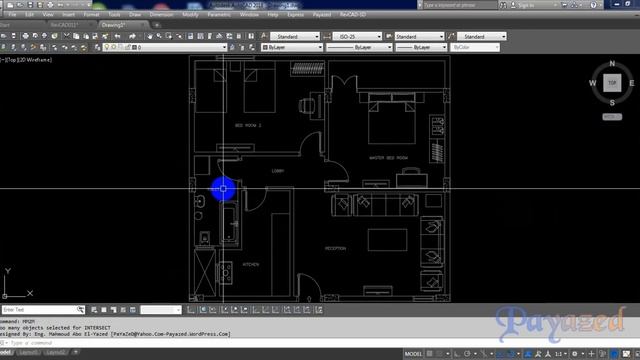
Task: Click the magnifier icon beside Enter Text field
Action: tap(80, 310)
